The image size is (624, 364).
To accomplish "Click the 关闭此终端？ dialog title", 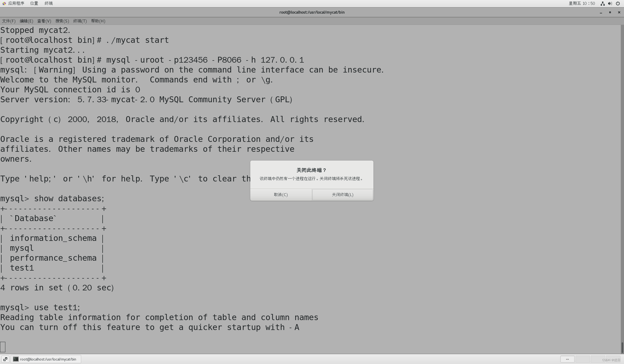I will pos(312,170).
